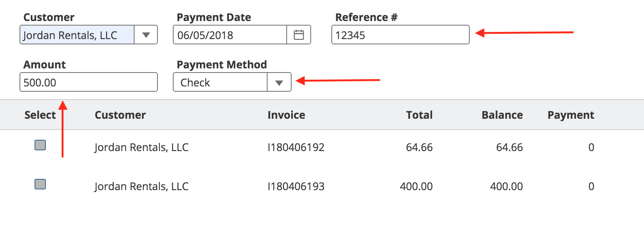644x248 pixels.
Task: Click the Balance column header
Action: pos(502,115)
